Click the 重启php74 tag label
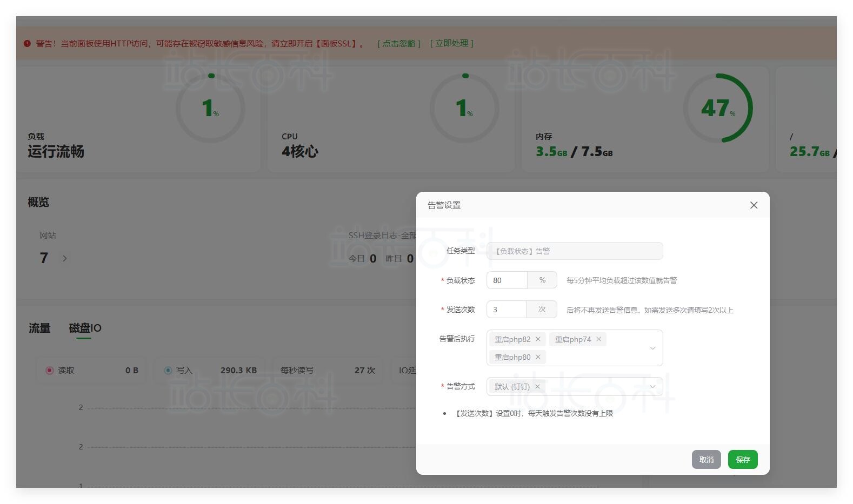The width and height of the screenshot is (853, 504). (x=573, y=339)
